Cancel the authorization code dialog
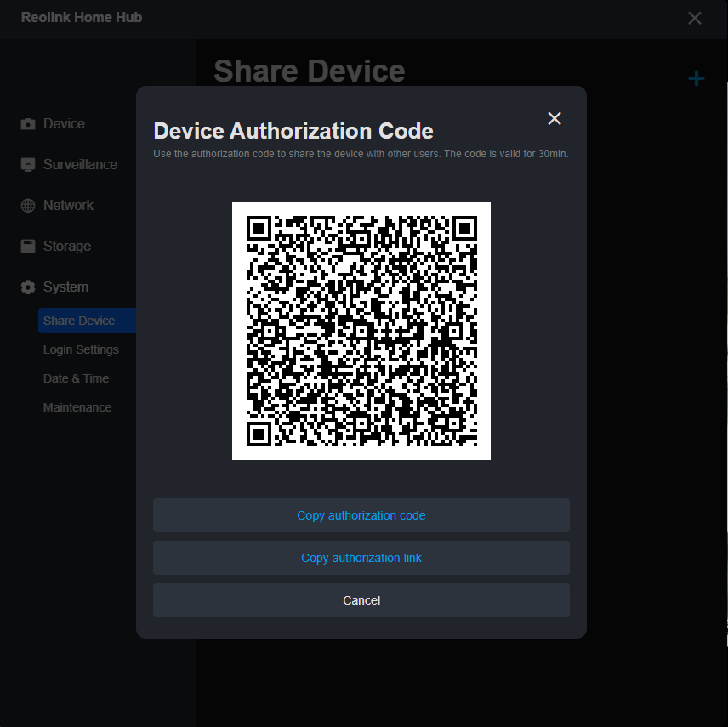Screen dimensions: 728x727 pos(361,600)
